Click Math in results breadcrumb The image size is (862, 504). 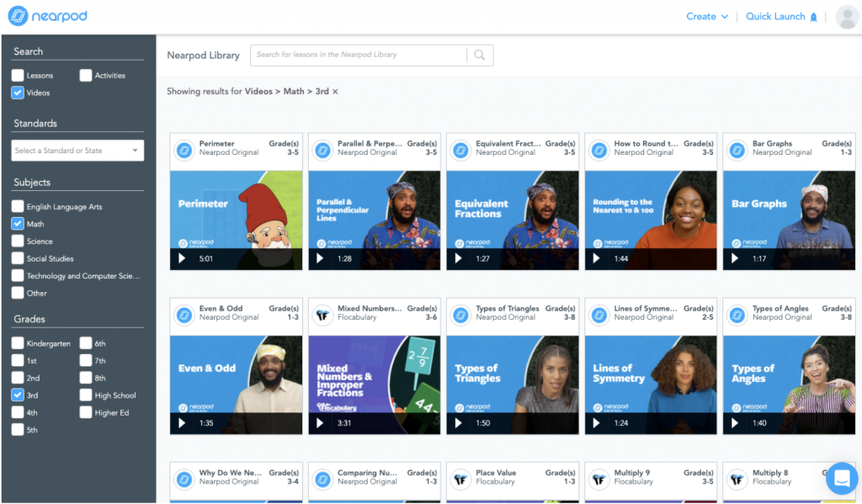(294, 91)
